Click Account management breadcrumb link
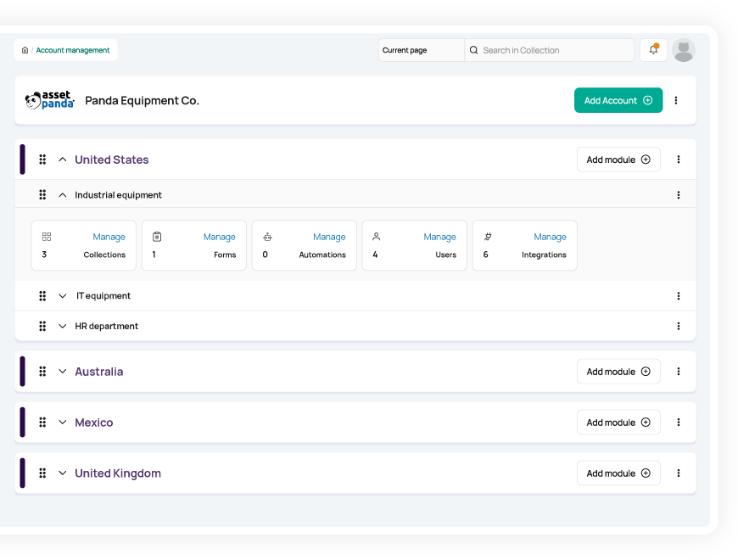The image size is (738, 560). pos(72,50)
